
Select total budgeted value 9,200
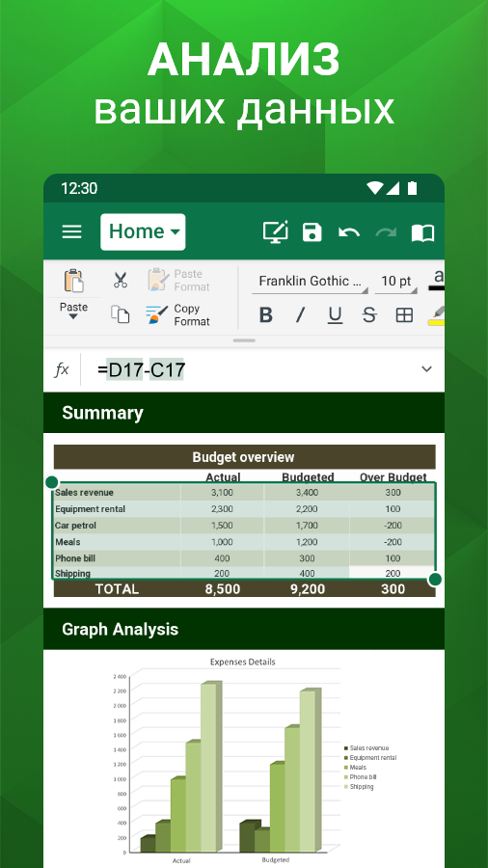pyautogui.click(x=307, y=589)
